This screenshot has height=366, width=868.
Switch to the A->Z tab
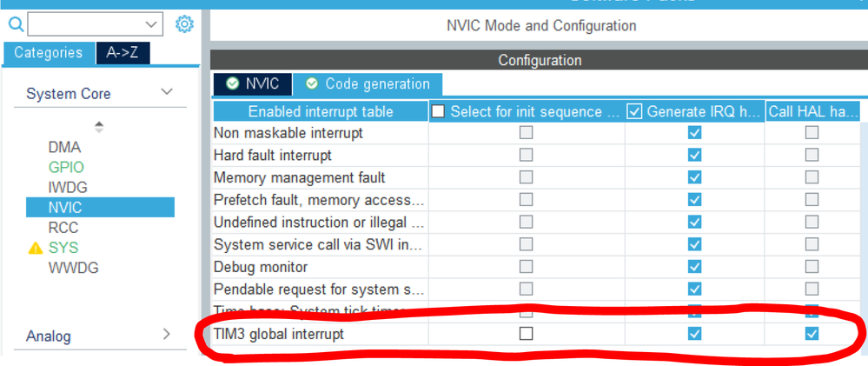click(123, 53)
